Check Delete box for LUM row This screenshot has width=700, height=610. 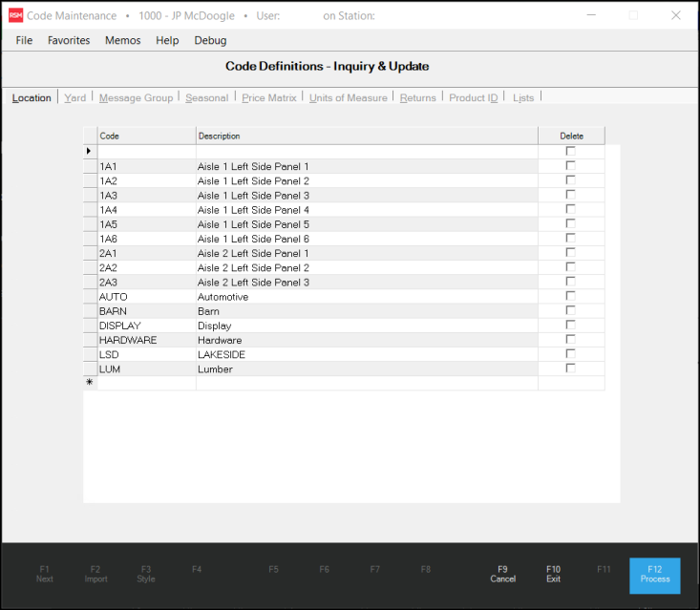coord(570,368)
